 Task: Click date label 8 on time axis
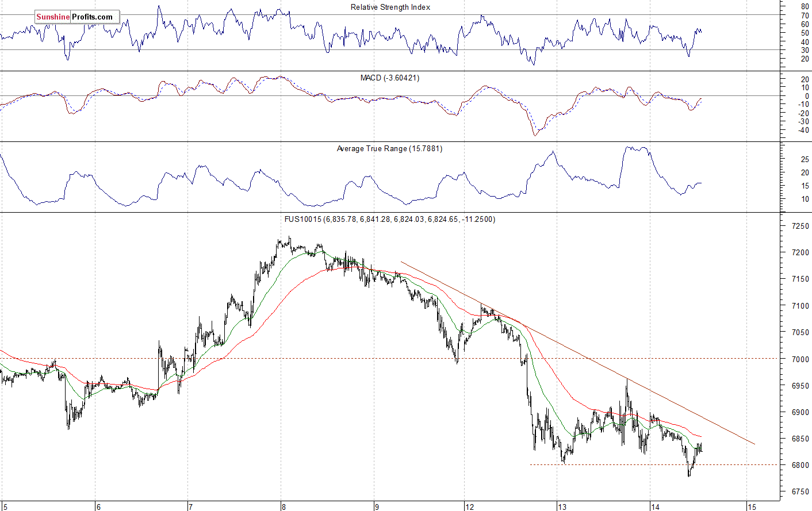[x=284, y=506]
